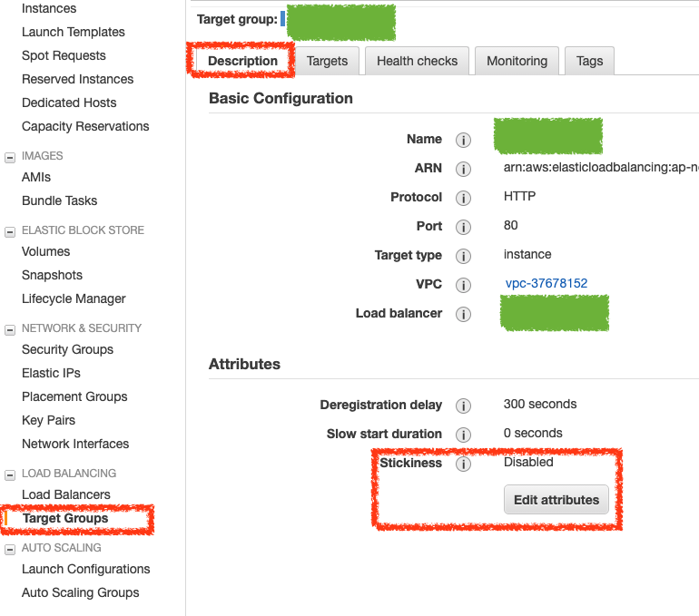Collapse the NETWORK & SECURITY section
Screen dimensions: 699x616
tap(10, 328)
